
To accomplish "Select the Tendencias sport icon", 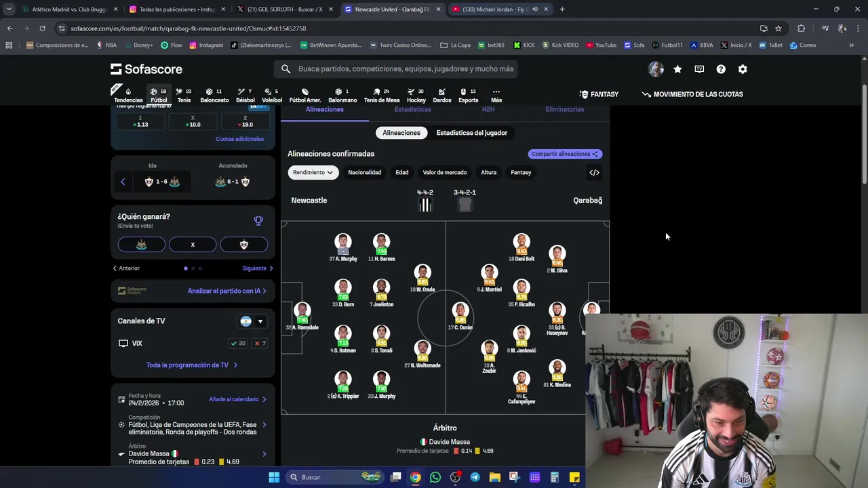I will 128,95.
